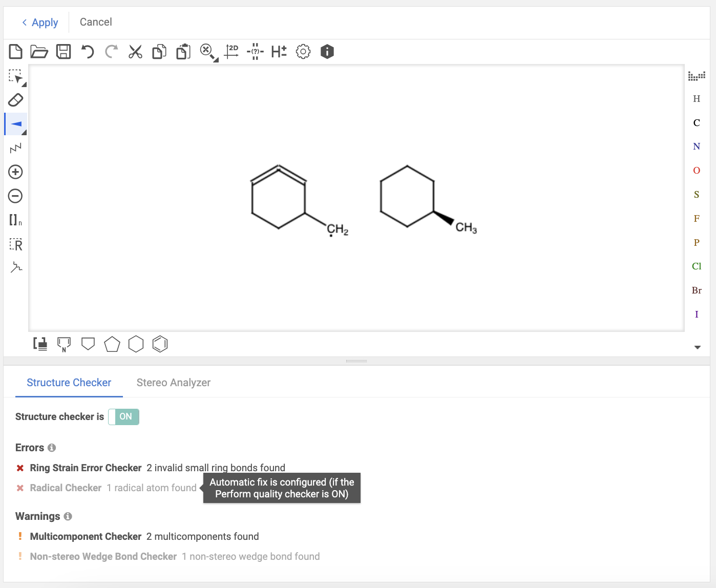The height and width of the screenshot is (588, 716).
Task: Clean the structure in 2D
Action: [231, 51]
